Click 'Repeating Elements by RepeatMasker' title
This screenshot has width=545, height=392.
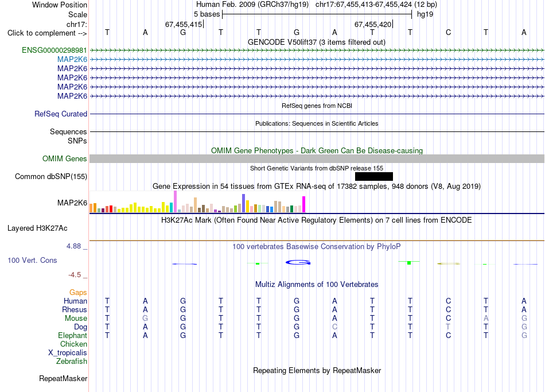(x=317, y=370)
